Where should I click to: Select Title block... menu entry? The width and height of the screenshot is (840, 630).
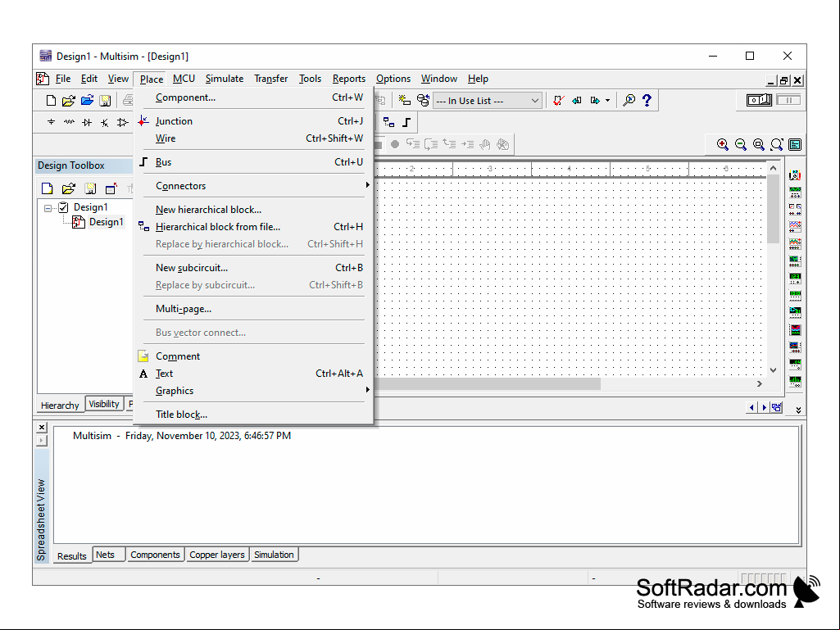(255, 414)
